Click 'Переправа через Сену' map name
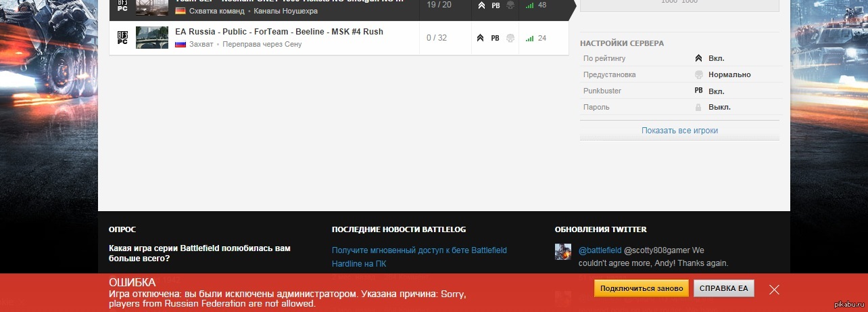Image resolution: width=868 pixels, height=312 pixels. pyautogui.click(x=262, y=44)
